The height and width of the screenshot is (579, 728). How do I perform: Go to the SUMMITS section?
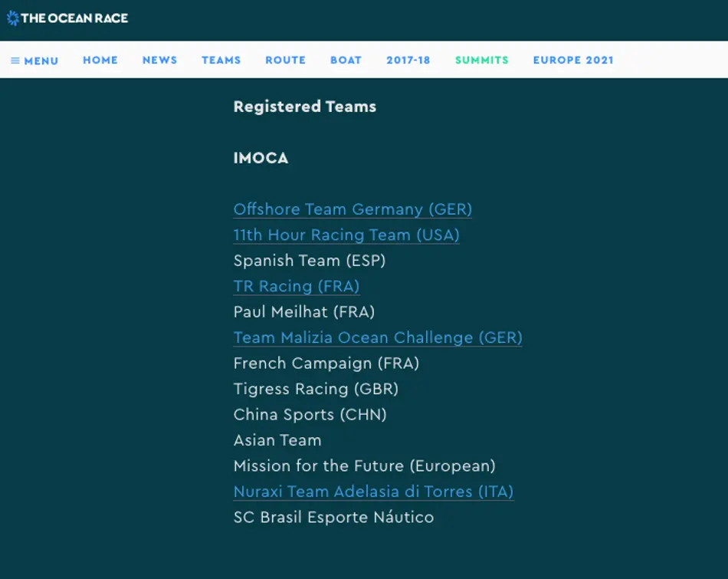point(482,60)
